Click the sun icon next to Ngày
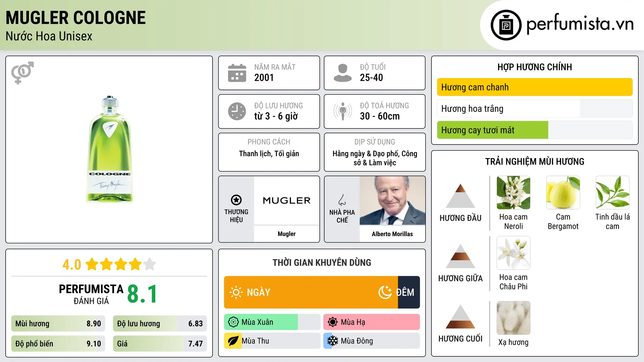This screenshot has width=644, height=362. [x=236, y=292]
